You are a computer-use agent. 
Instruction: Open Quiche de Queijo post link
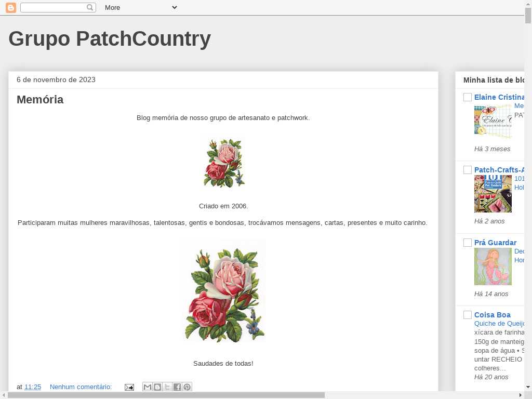[x=499, y=324]
